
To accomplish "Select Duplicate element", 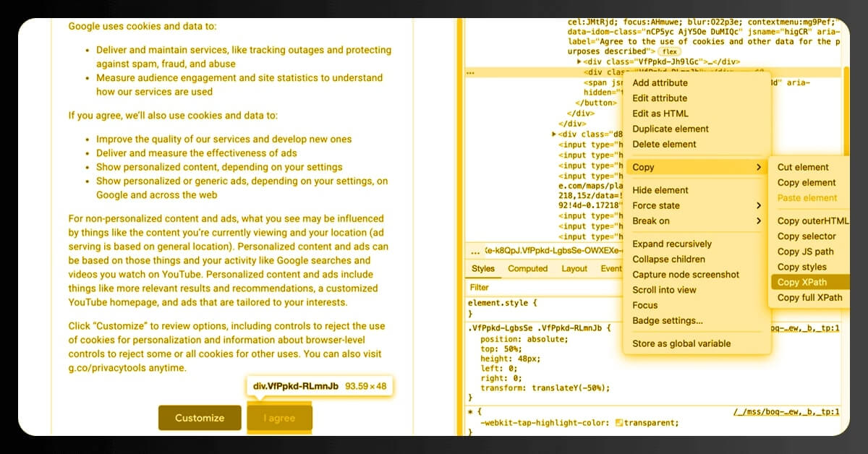I will (x=671, y=129).
